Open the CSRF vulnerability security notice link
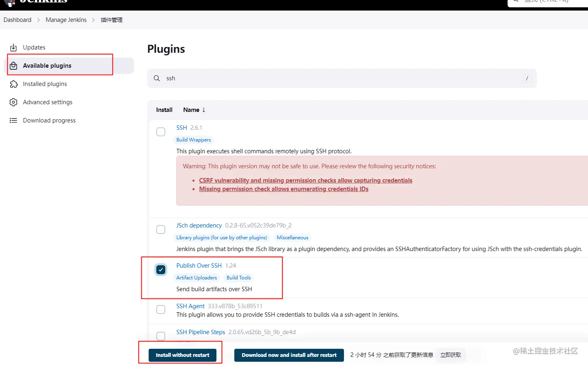The image size is (588, 365). [306, 180]
